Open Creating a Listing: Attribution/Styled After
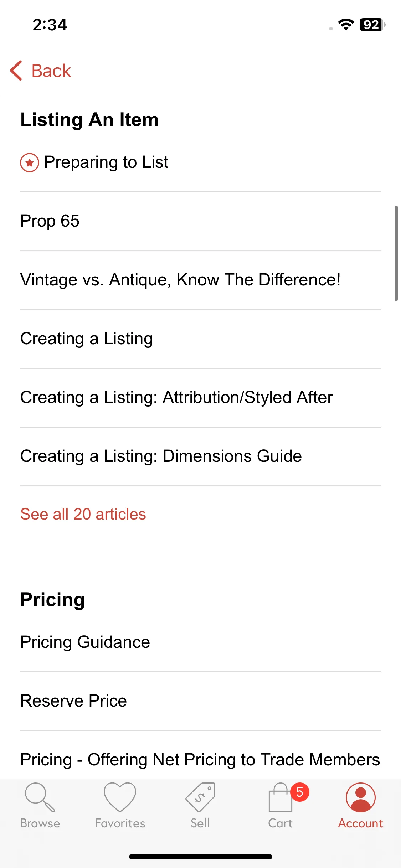 (200, 398)
